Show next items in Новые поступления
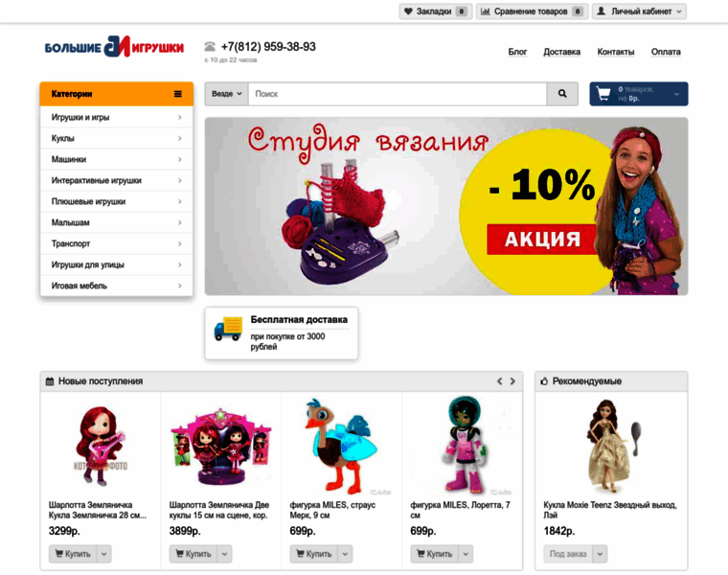 click(x=512, y=381)
